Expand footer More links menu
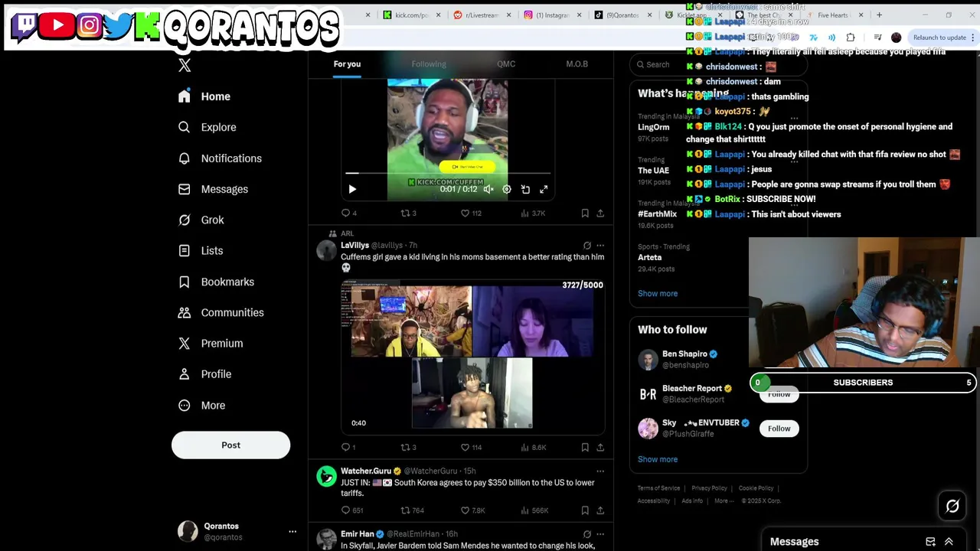 (x=724, y=500)
